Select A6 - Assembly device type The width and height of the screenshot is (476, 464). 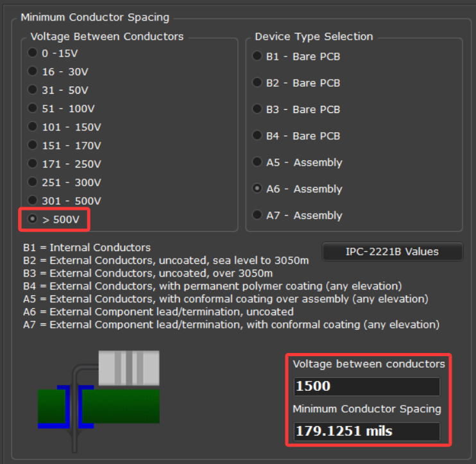297,189
